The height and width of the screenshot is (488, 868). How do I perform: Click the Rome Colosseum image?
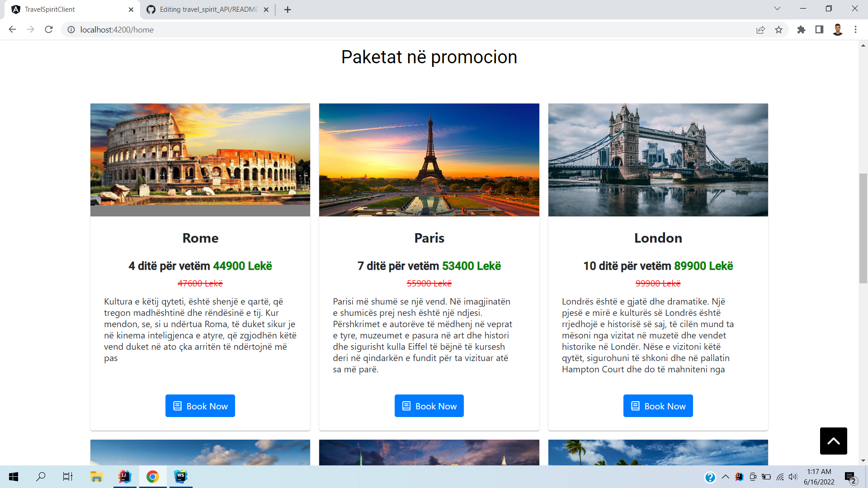tap(200, 160)
